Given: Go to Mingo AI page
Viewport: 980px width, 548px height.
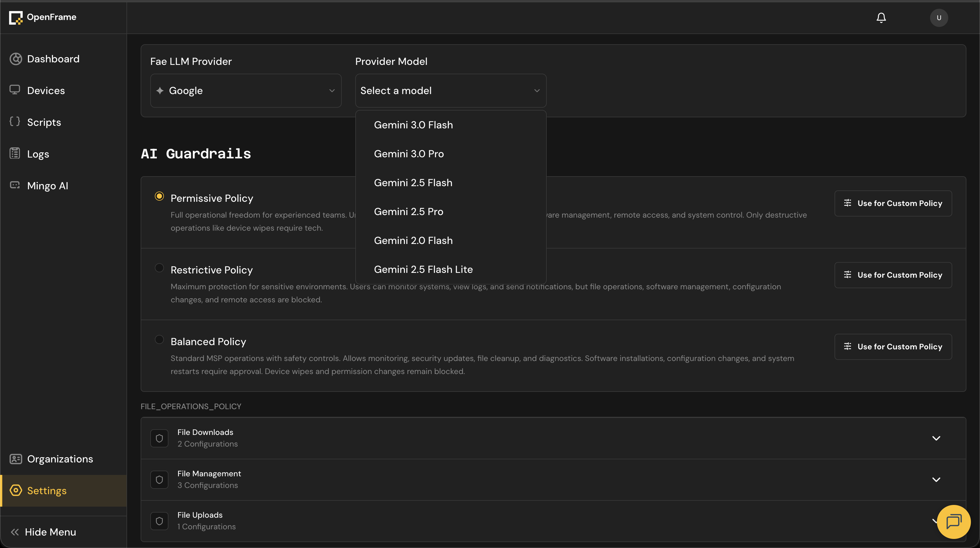Looking at the screenshot, I should (x=64, y=186).
